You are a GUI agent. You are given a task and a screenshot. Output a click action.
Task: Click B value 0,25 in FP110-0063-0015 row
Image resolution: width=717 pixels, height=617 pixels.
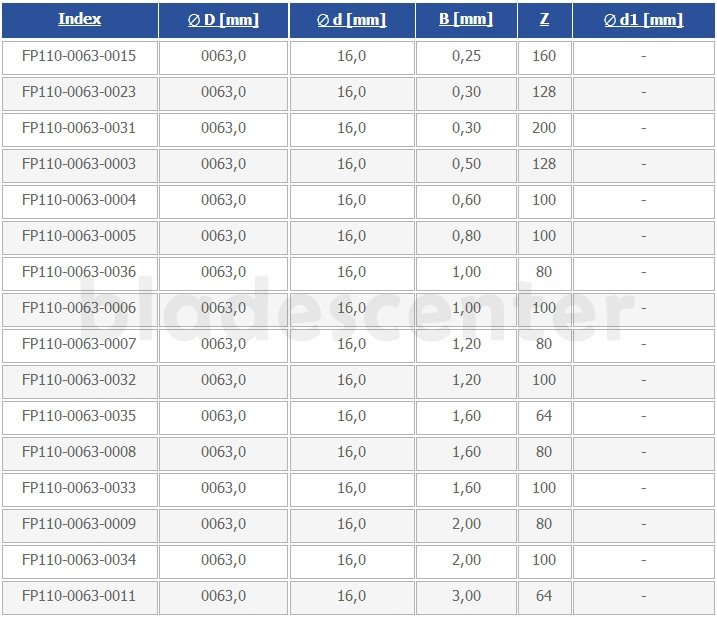click(466, 56)
